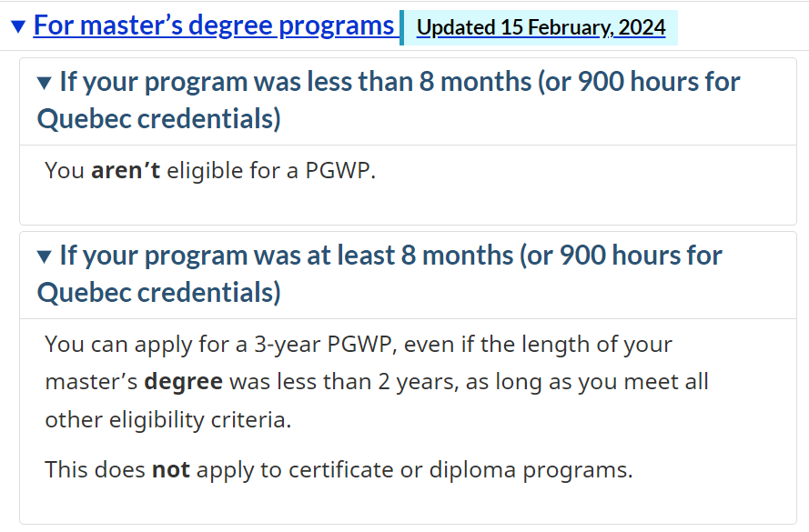
Task: Collapse the 'at least 8 months' triangle
Action: pos(45,256)
